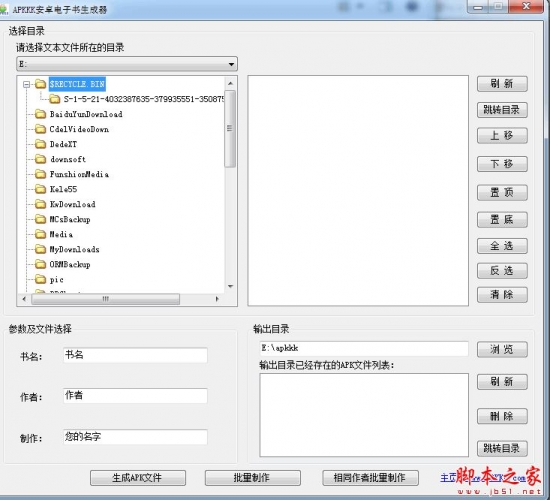This screenshot has height=500, width=550.
Task: Select pic in directory tree
Action: [56, 279]
